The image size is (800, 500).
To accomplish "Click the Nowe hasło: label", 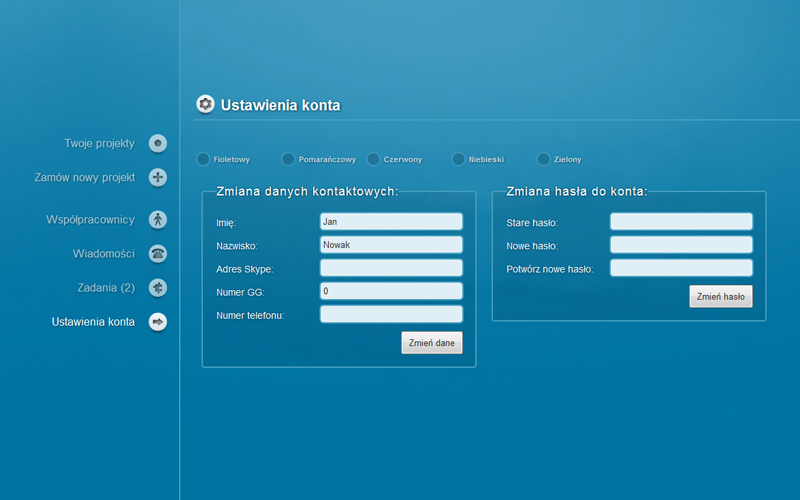I will pos(532,246).
